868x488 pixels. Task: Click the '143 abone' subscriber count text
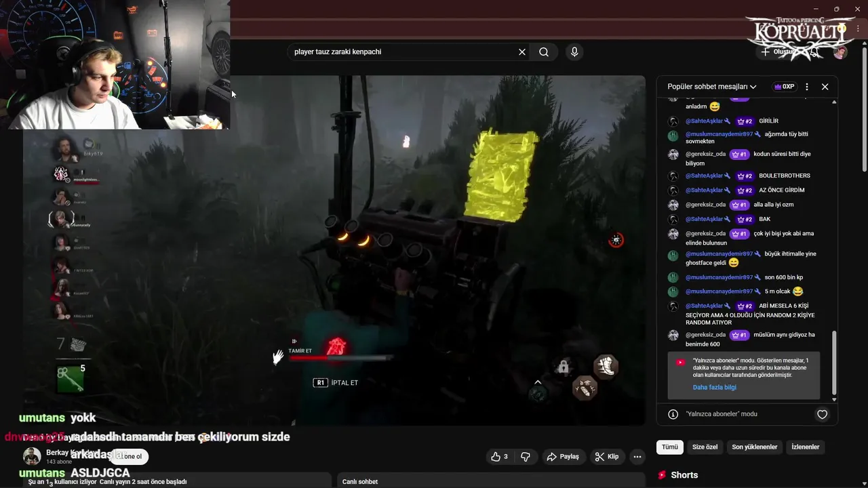[59, 462]
